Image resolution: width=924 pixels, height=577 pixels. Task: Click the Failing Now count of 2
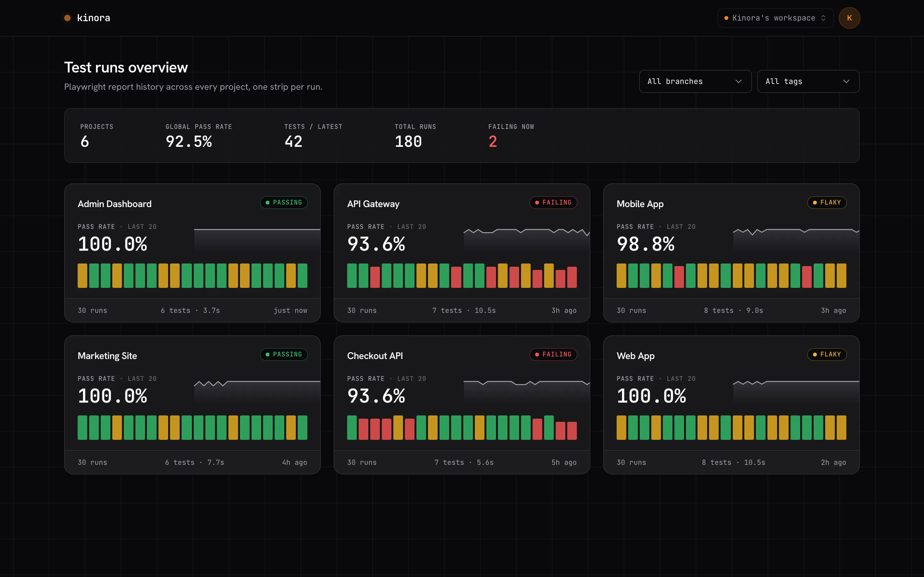[x=492, y=142]
